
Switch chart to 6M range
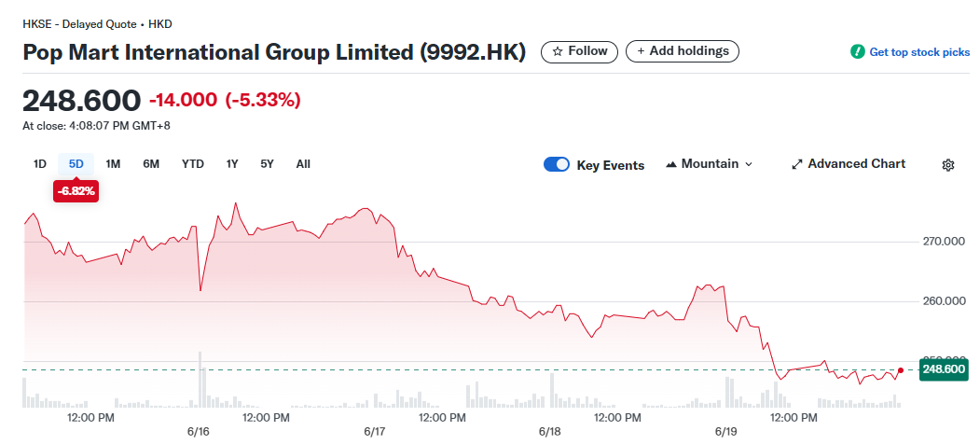click(151, 164)
